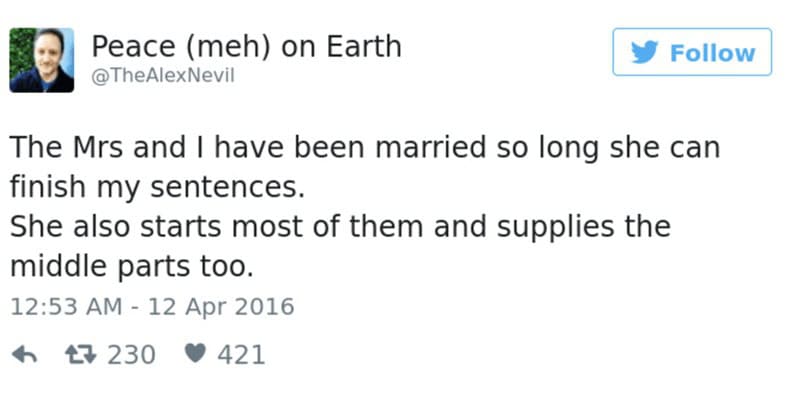800x402 pixels.
Task: View the 421 likes count
Action: pos(241,354)
